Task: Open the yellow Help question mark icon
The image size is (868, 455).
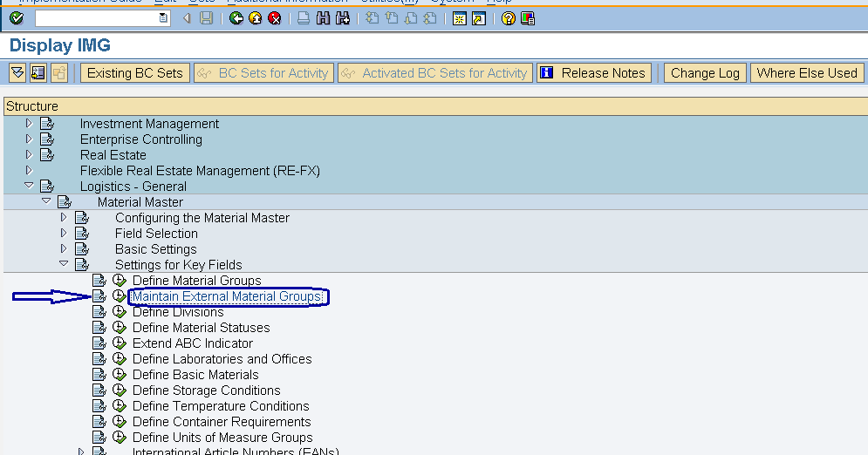Action: pyautogui.click(x=509, y=19)
